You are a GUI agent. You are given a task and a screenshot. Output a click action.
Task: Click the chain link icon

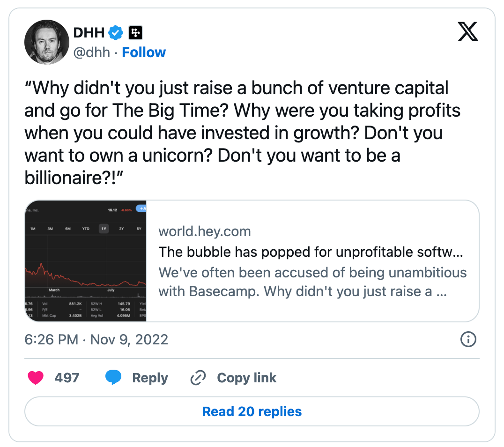[199, 378]
